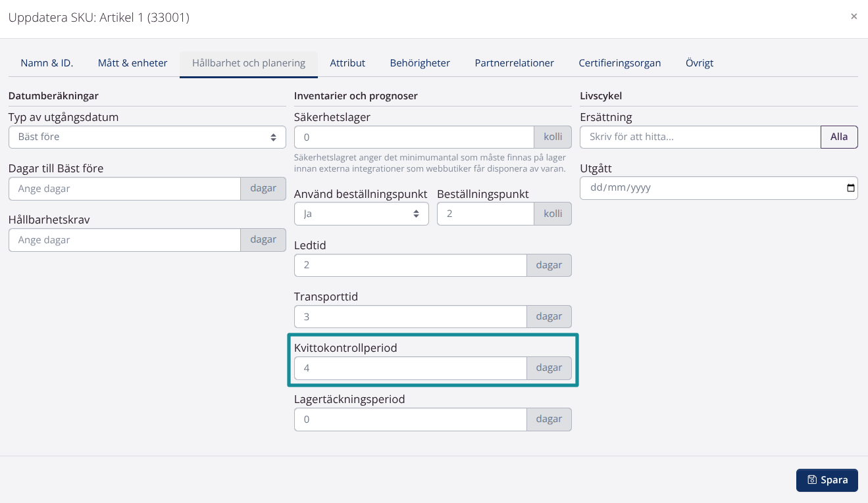The width and height of the screenshot is (868, 503).
Task: Focus the Hållbarhetskrav days field
Action: 125,239
